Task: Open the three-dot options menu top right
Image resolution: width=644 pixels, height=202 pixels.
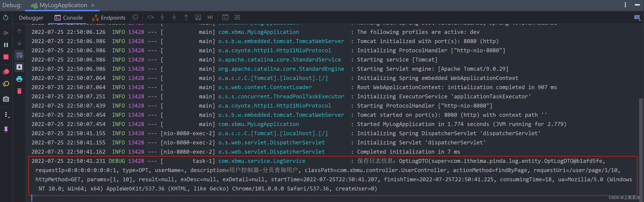Action: (x=625, y=5)
